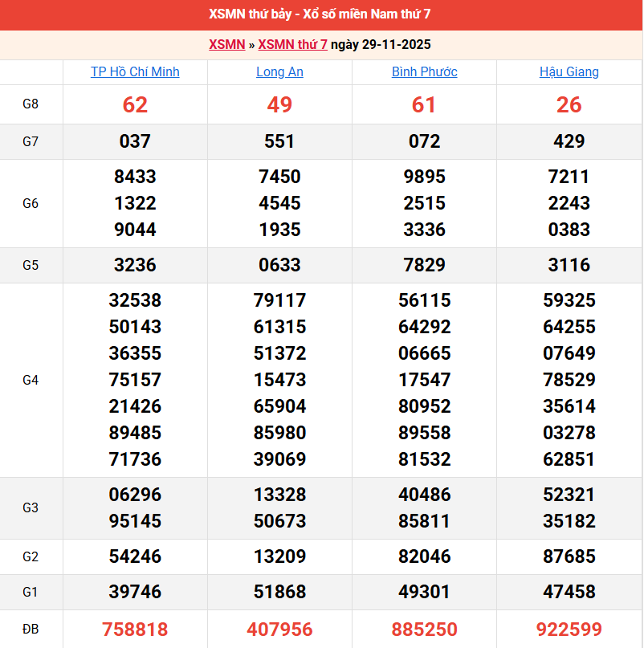Open Hậu Giang province link

[569, 72]
